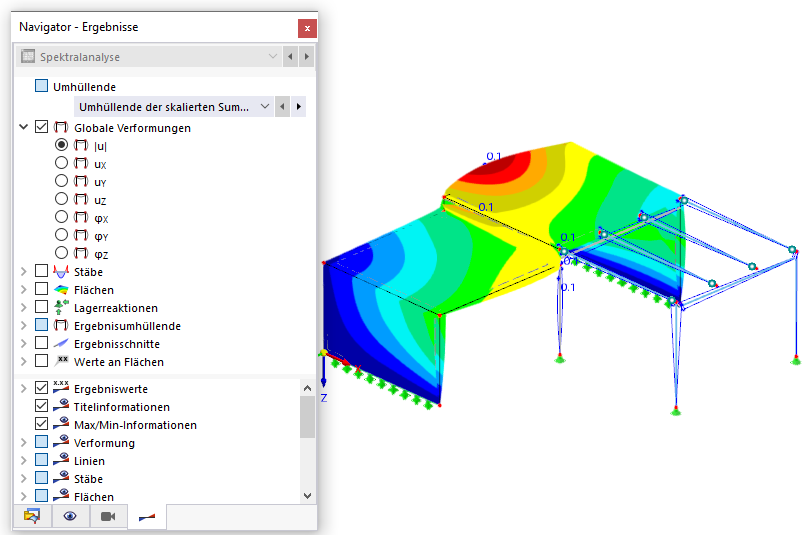The height and width of the screenshot is (535, 802).
Task: Expand the Verformung display node
Action: tap(24, 442)
